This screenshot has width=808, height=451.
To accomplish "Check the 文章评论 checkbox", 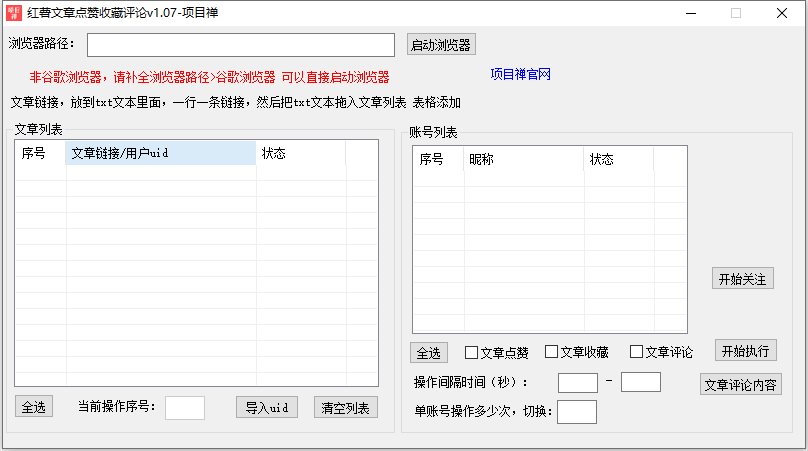I will pyautogui.click(x=636, y=352).
